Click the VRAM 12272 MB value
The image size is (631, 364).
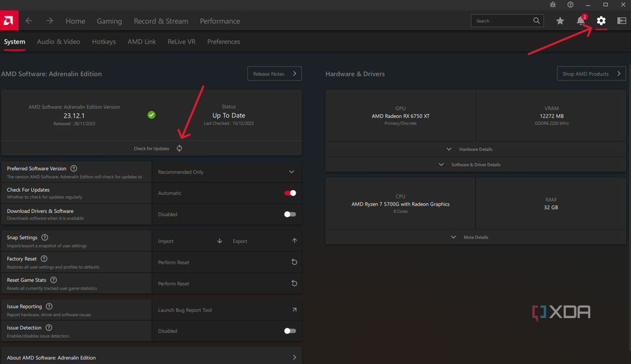click(551, 116)
